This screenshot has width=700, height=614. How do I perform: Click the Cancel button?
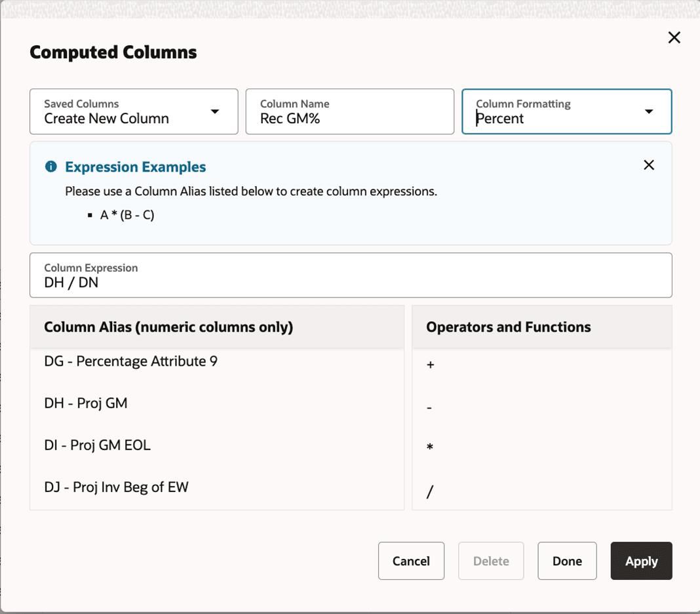pos(411,561)
